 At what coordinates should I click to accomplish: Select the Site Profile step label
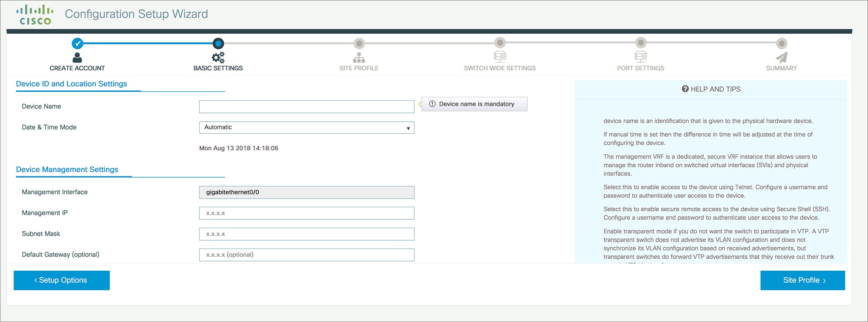[x=359, y=68]
